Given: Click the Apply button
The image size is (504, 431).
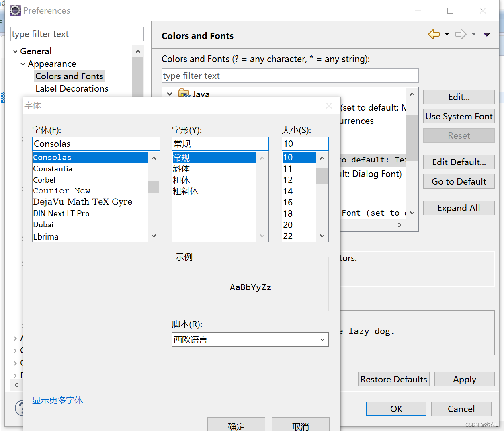Looking at the screenshot, I should [x=465, y=379].
